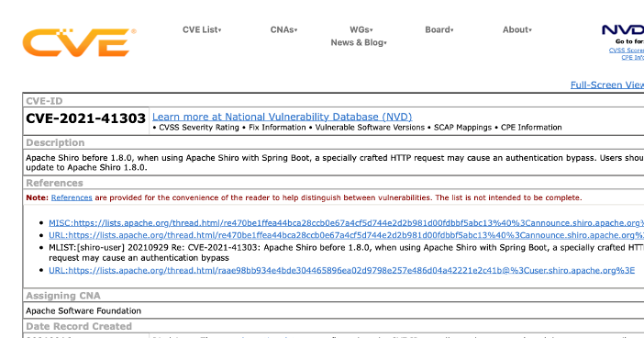Select the CVE-2021-41303 identifier text
The width and height of the screenshot is (644, 338).
(86, 118)
